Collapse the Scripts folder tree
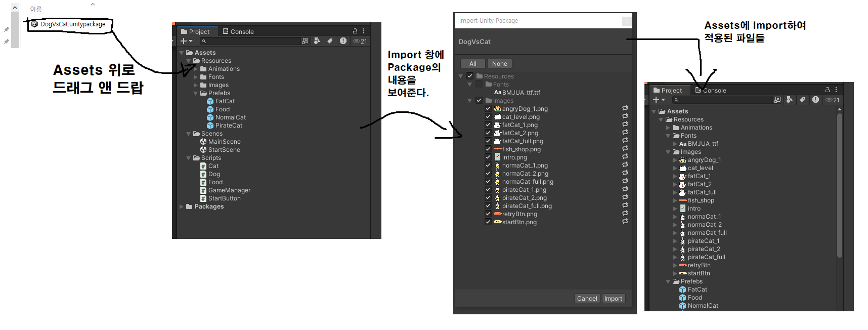 point(189,158)
